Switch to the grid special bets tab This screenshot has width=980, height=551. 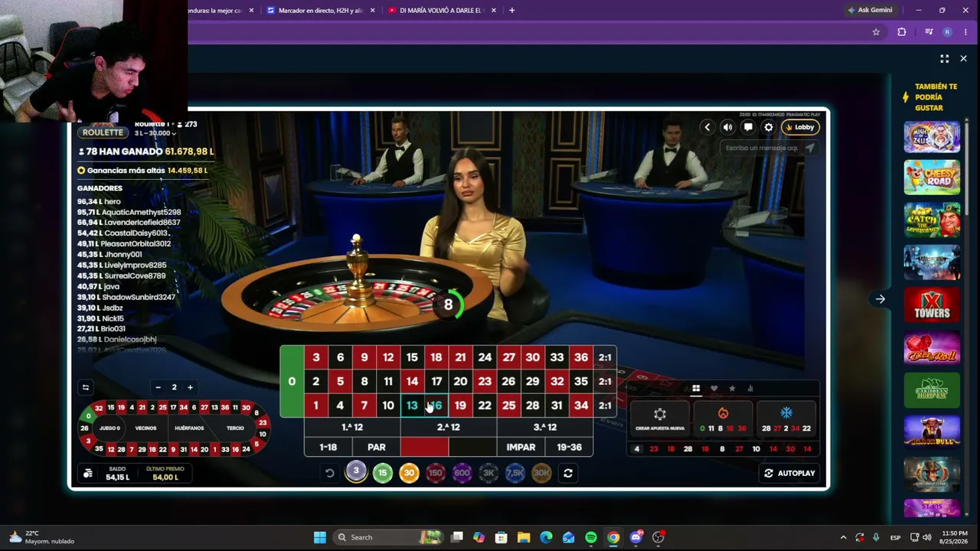point(696,389)
